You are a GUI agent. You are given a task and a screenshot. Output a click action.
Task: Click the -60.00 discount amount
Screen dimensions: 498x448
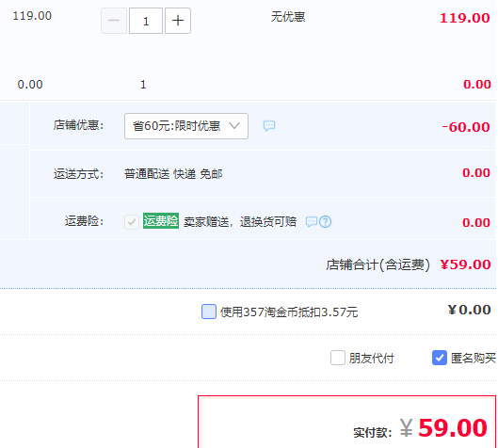[x=466, y=127]
